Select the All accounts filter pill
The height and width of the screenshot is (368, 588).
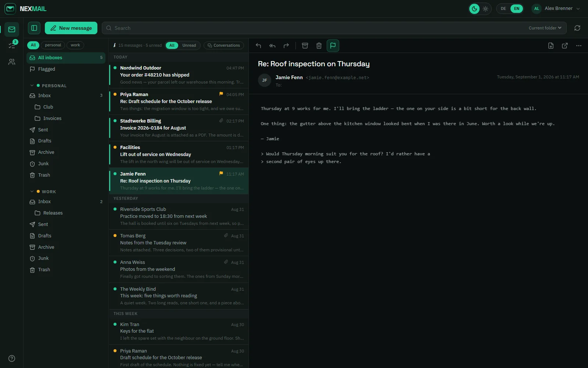[33, 45]
